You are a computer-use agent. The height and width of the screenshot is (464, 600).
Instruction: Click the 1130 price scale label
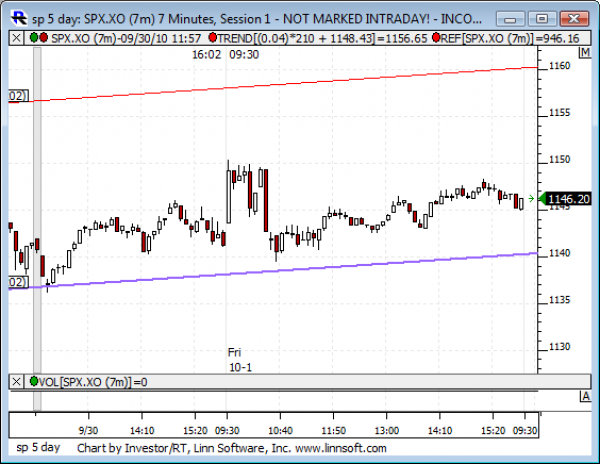(559, 346)
